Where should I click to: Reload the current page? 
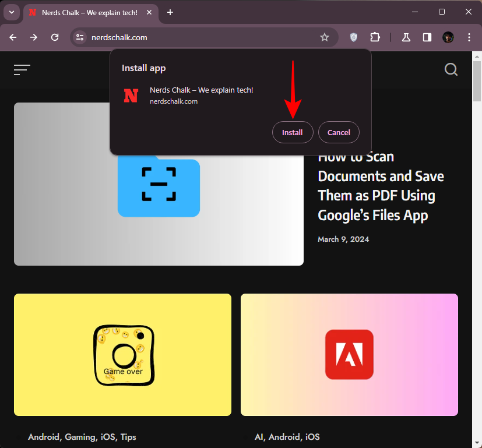55,37
